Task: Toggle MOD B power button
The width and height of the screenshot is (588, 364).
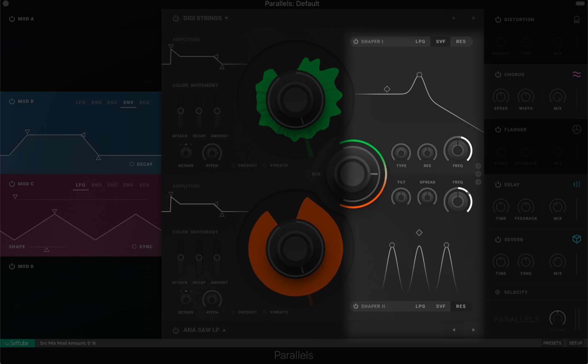Action: click(x=12, y=101)
